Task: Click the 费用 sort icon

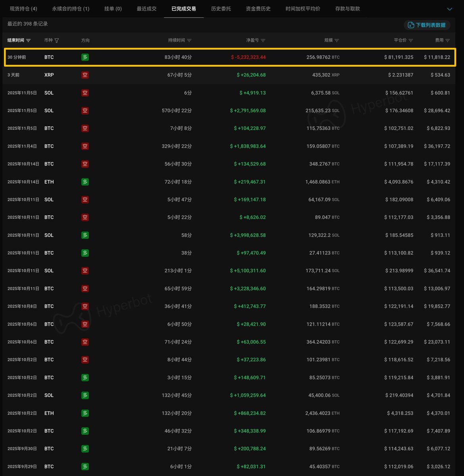Action: click(x=448, y=40)
